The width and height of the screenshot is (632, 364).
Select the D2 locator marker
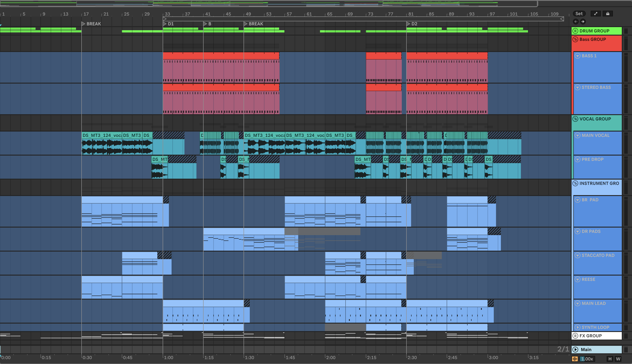tap(408, 24)
